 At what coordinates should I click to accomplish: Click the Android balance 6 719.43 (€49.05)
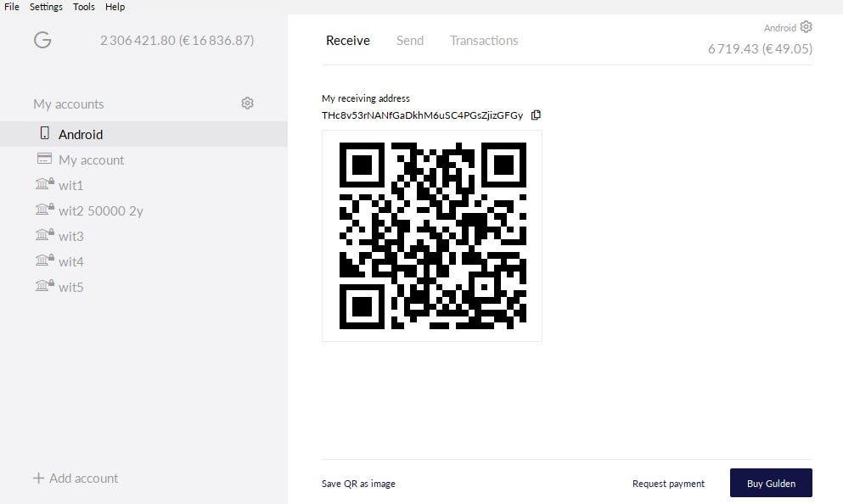click(x=760, y=49)
